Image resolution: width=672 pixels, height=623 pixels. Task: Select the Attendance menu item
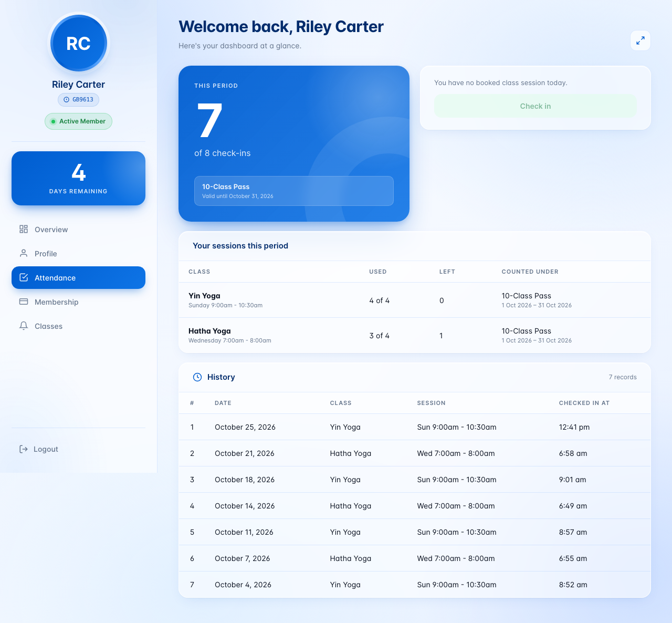pyautogui.click(x=78, y=277)
